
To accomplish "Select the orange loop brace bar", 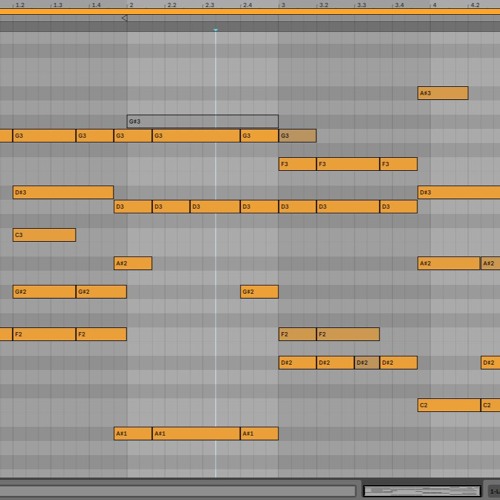I will tap(250, 12).
